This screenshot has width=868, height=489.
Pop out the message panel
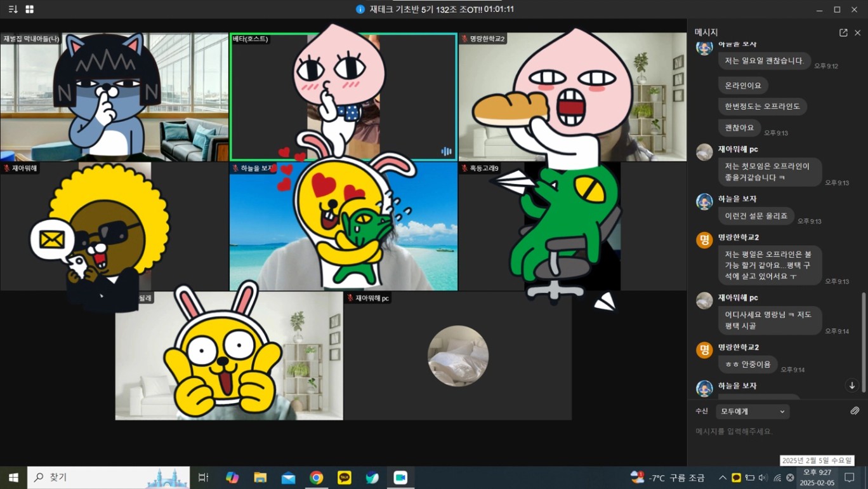843,32
